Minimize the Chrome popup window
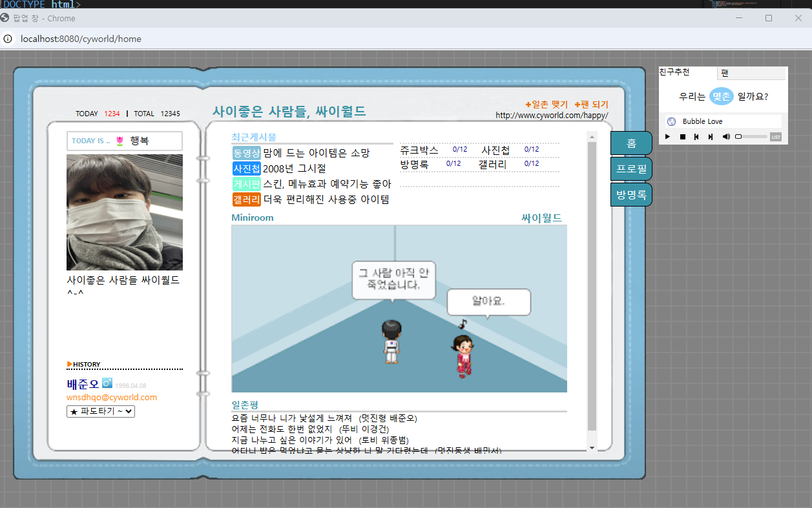This screenshot has height=508, width=812. pyautogui.click(x=739, y=18)
